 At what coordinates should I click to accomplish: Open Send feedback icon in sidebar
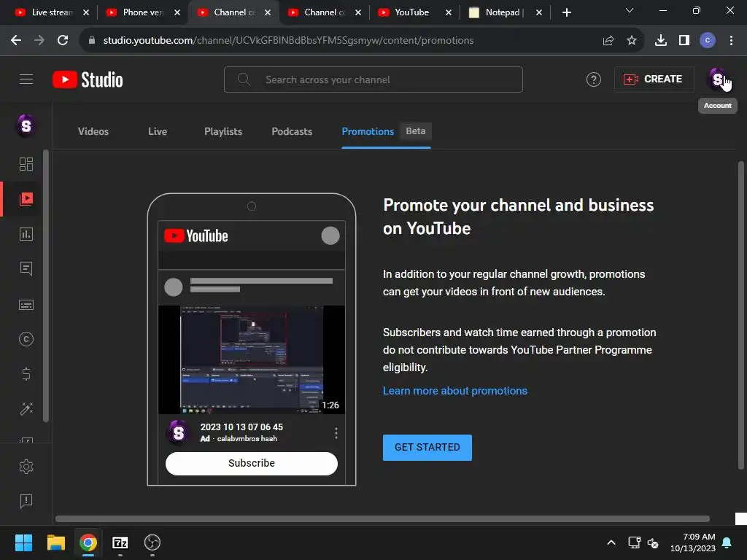point(26,501)
